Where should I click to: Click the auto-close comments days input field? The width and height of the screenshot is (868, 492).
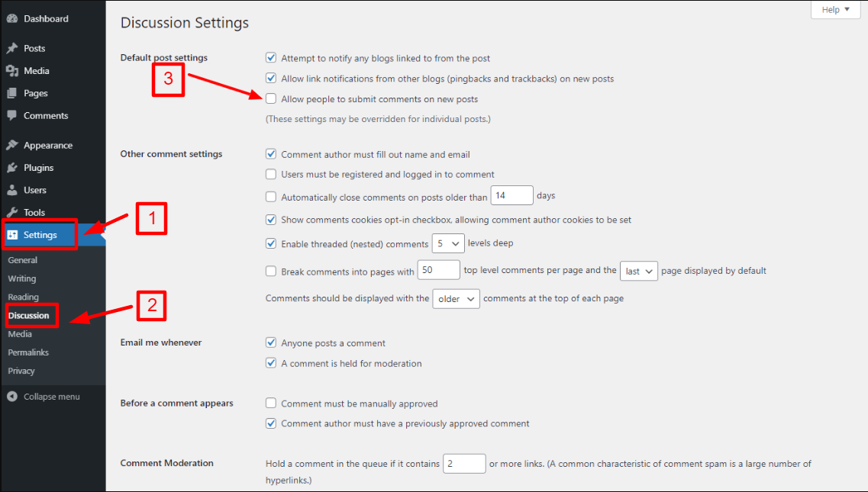tap(511, 195)
